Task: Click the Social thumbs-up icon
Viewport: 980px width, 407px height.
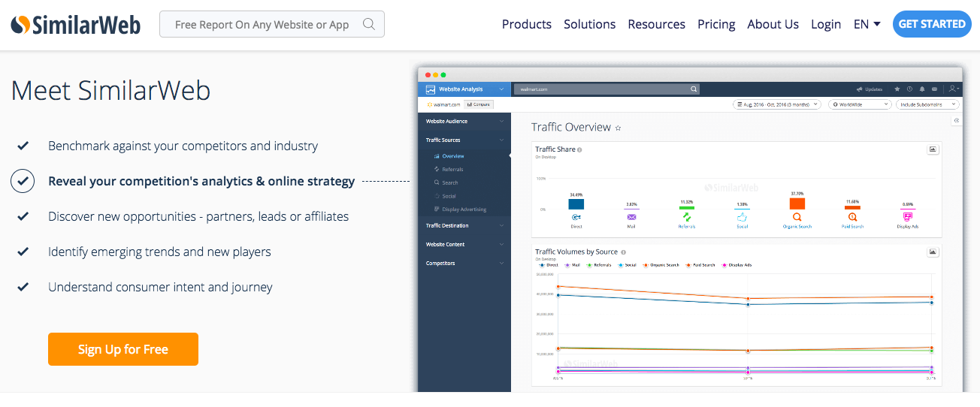Action: pyautogui.click(x=742, y=217)
